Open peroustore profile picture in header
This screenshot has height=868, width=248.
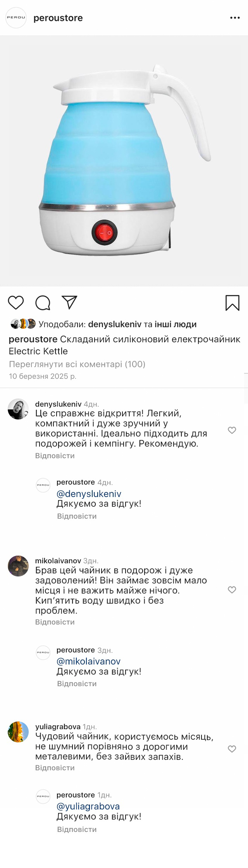(16, 18)
